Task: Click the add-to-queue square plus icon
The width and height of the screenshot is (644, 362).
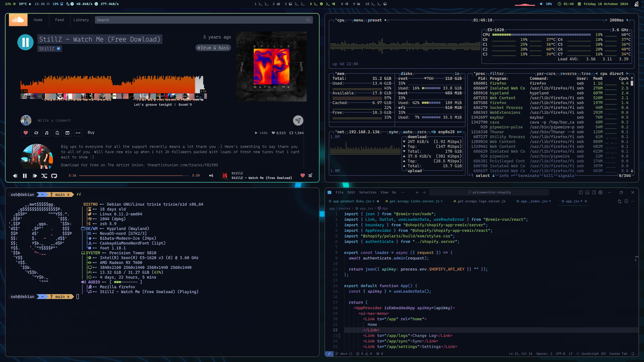Action: 68,133
